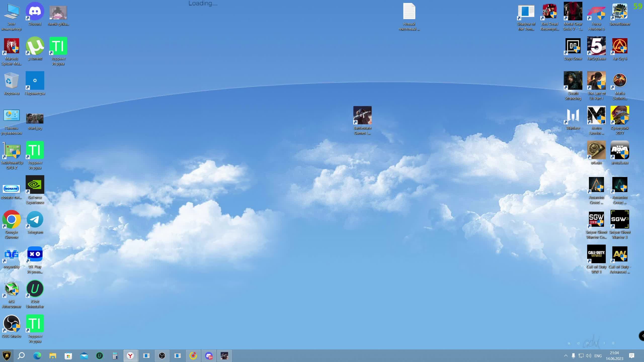Select the Death Stranding shortcut

573,81
